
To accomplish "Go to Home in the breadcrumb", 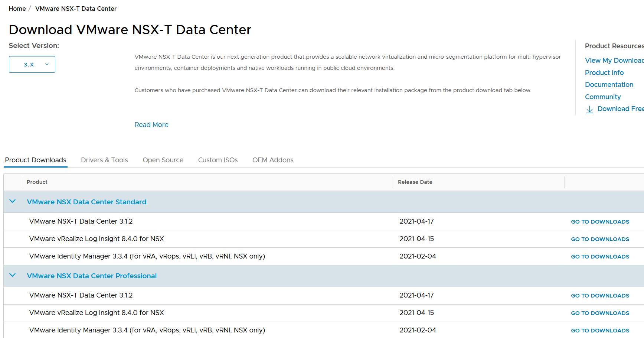I will (17, 9).
